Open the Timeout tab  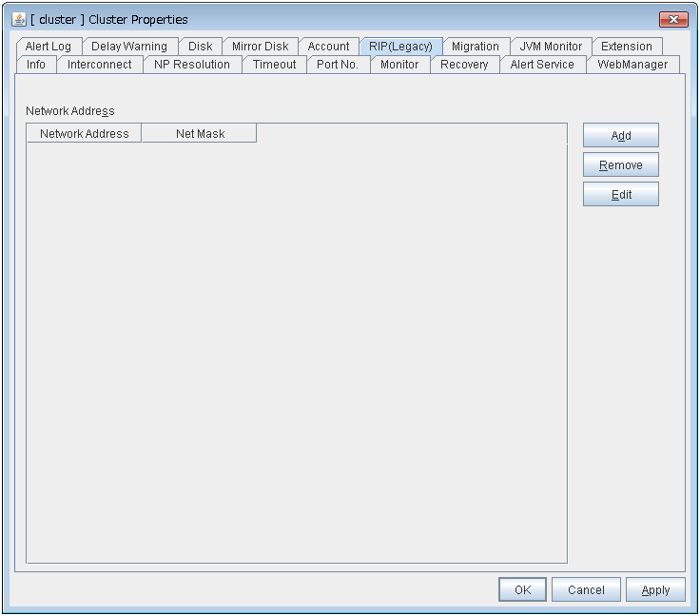[x=274, y=65]
